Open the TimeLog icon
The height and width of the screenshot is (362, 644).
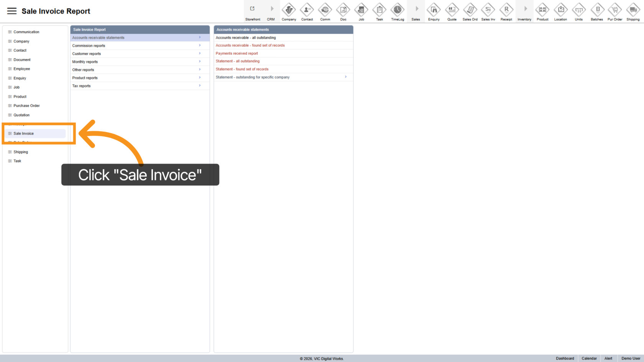coord(398,11)
